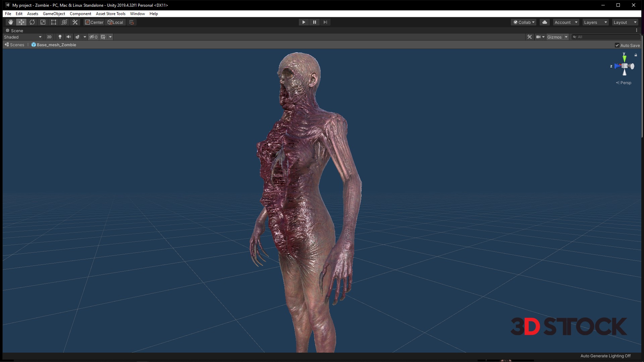This screenshot has width=644, height=362.
Task: Click the scene gizmo lock icon
Action: (x=636, y=55)
